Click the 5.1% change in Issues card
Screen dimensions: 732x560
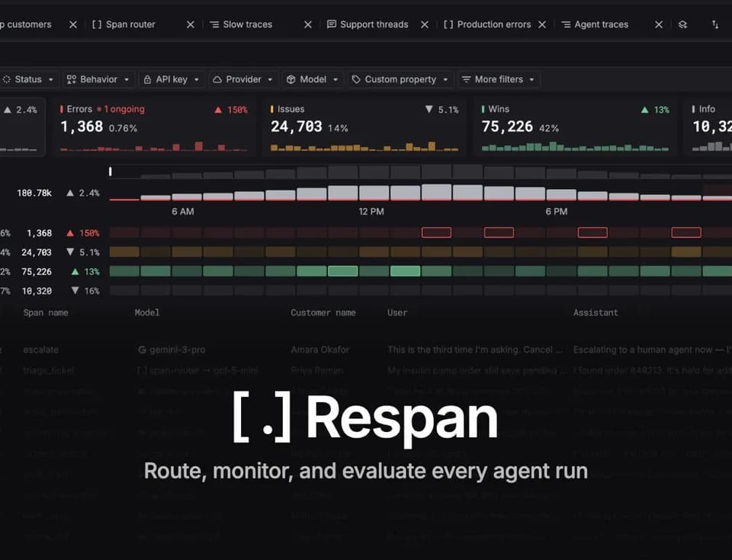click(442, 110)
